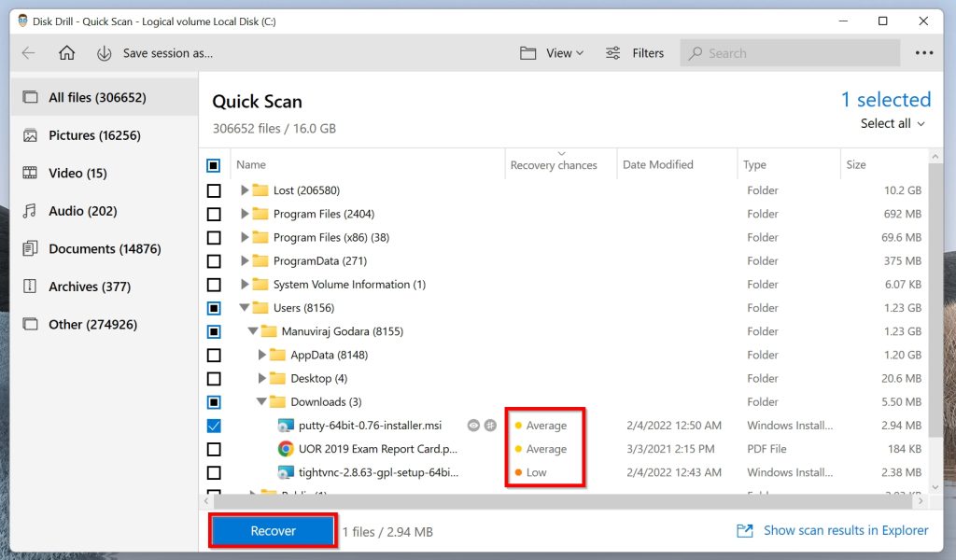Image resolution: width=956 pixels, height=560 pixels.
Task: Open the View dropdown menu
Action: coord(553,52)
